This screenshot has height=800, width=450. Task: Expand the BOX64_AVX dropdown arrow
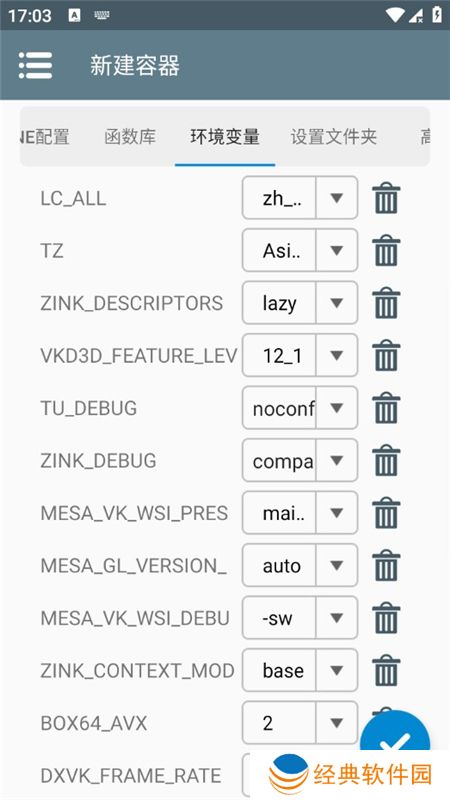(x=337, y=722)
